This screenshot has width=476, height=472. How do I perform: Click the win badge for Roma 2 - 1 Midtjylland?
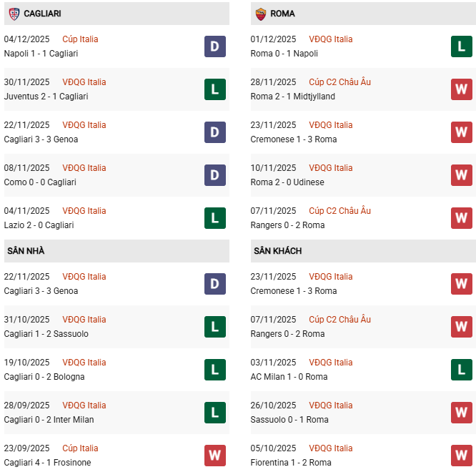pos(462,89)
